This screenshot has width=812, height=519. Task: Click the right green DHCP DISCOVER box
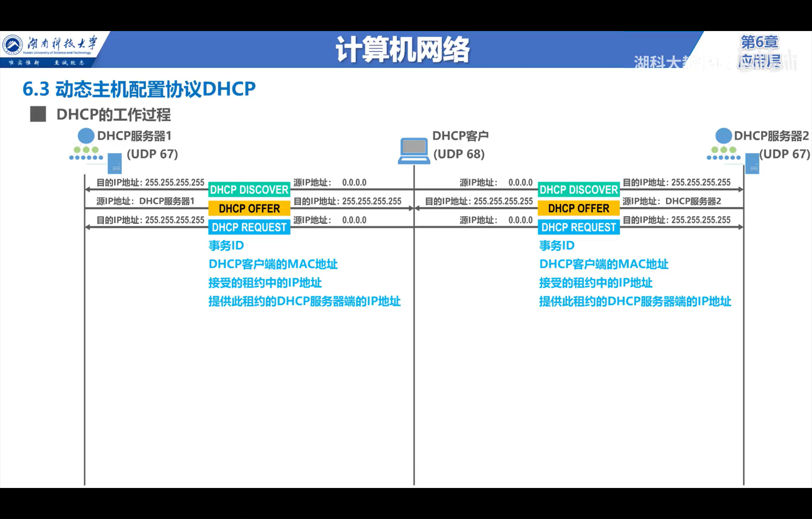click(x=579, y=190)
